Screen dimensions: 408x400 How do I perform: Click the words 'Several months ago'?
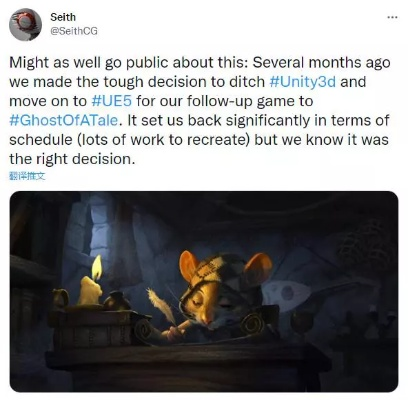click(321, 62)
